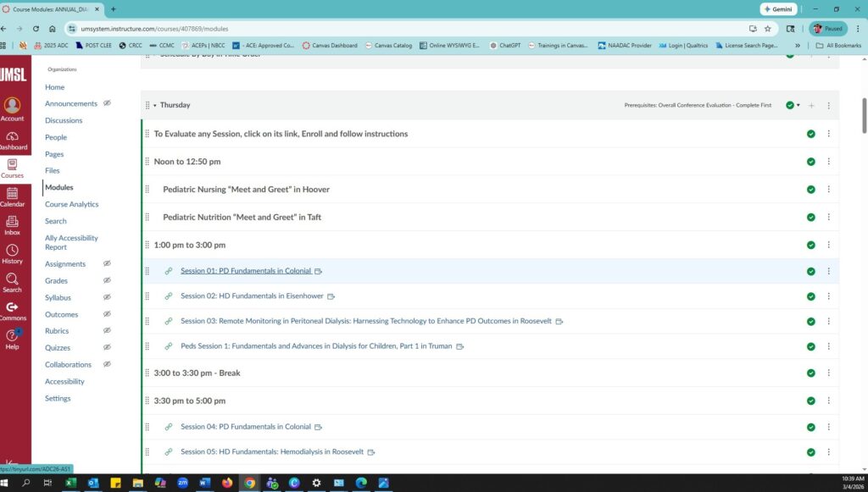
Task: Toggle published status of Thursday module
Action: point(791,106)
